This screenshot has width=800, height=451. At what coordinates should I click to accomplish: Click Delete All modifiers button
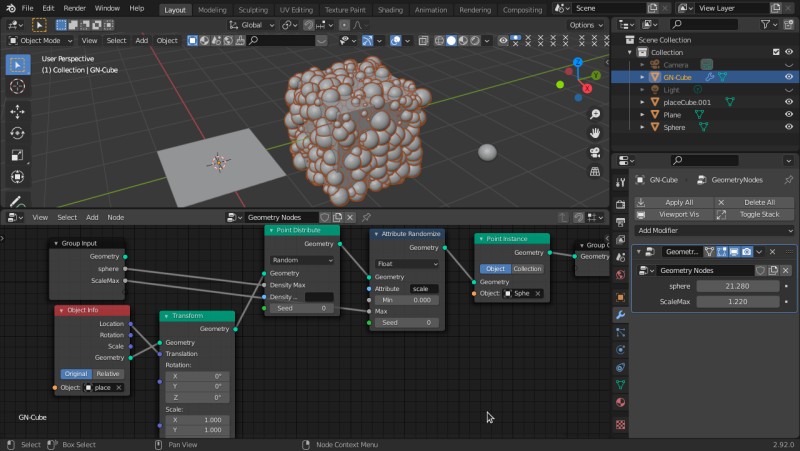[754, 203]
